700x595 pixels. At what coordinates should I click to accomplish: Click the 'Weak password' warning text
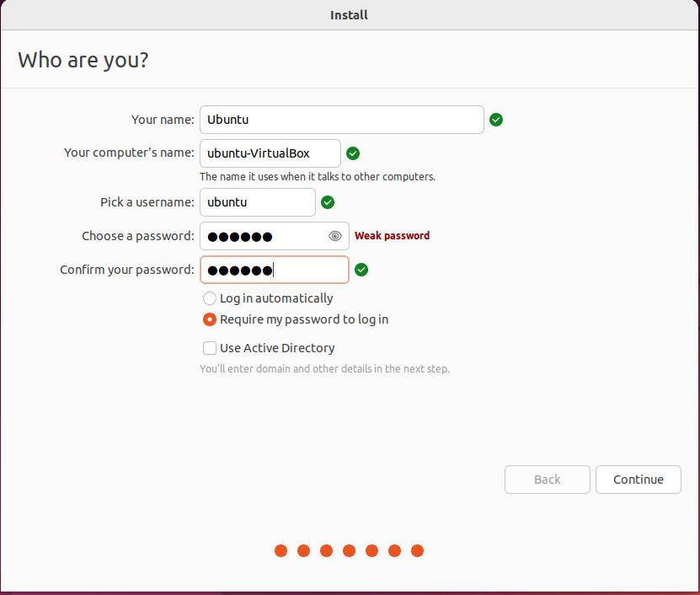click(x=392, y=235)
